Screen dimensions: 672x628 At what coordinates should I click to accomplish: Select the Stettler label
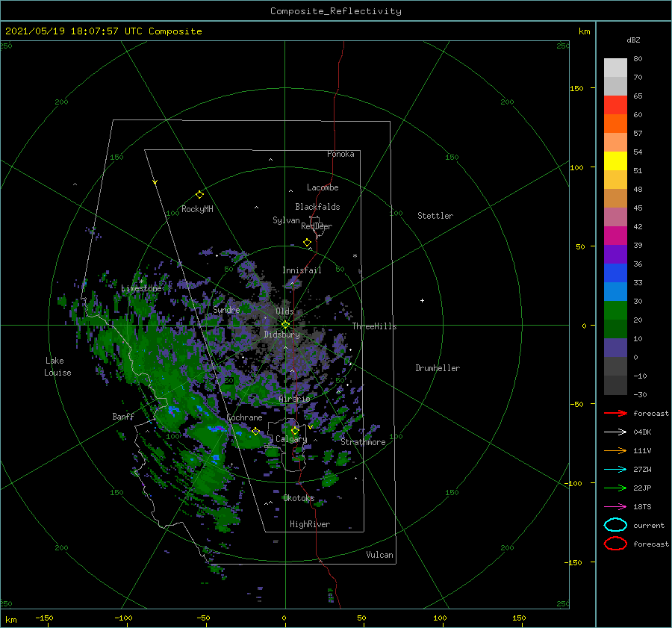(x=435, y=216)
